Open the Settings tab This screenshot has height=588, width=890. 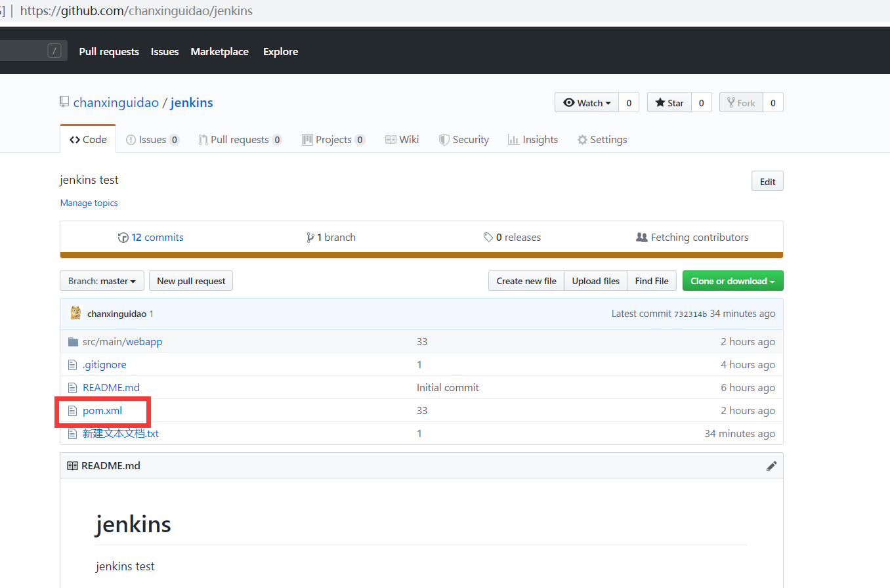coord(602,139)
